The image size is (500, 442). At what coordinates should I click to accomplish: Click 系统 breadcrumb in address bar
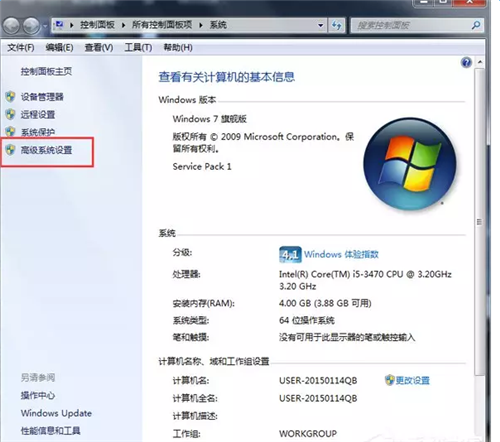click(x=218, y=25)
